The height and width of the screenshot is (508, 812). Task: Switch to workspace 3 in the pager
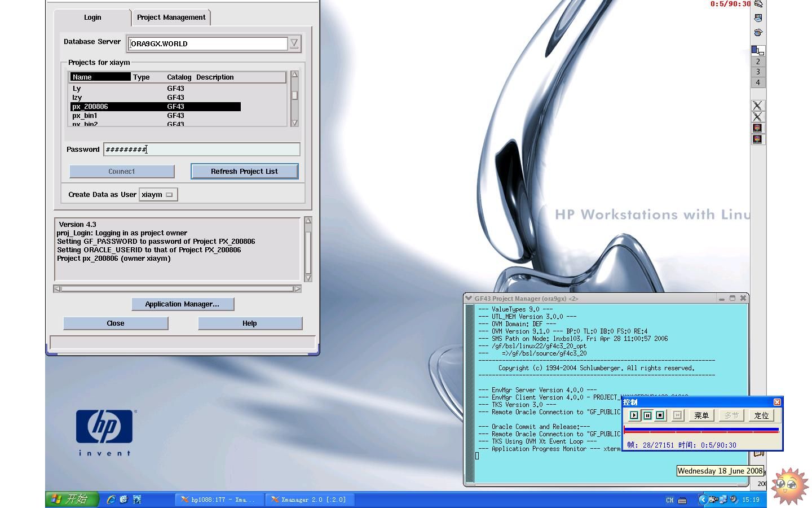(x=758, y=72)
